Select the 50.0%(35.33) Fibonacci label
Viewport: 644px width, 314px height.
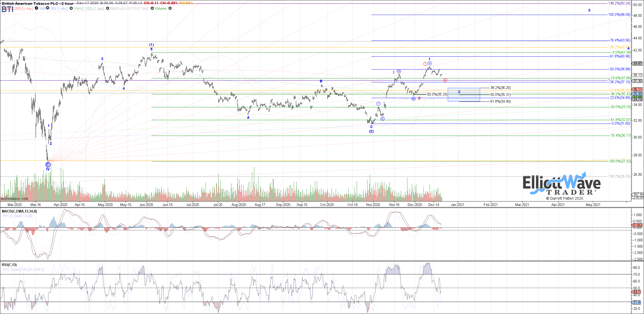click(437, 94)
